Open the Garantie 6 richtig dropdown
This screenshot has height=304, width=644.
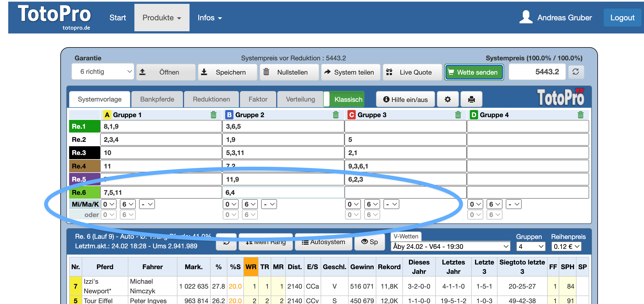tap(103, 72)
